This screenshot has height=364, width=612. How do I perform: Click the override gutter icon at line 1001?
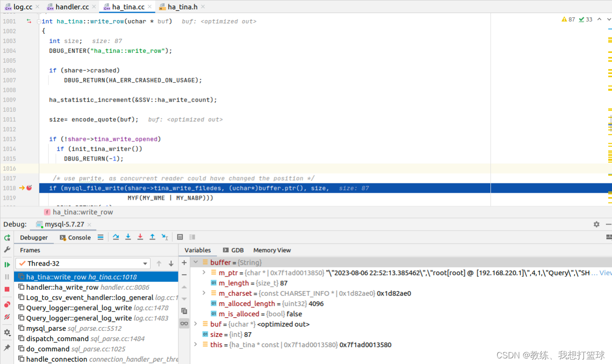click(29, 21)
